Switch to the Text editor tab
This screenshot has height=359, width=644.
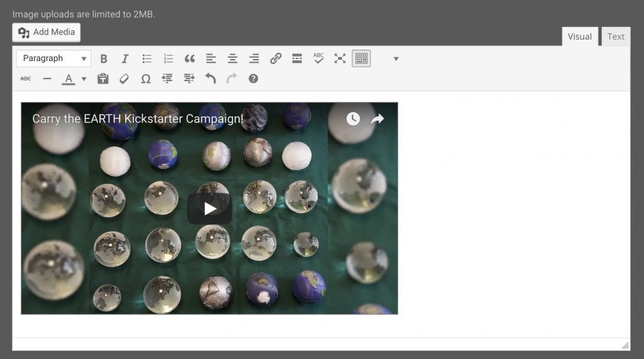coord(616,36)
